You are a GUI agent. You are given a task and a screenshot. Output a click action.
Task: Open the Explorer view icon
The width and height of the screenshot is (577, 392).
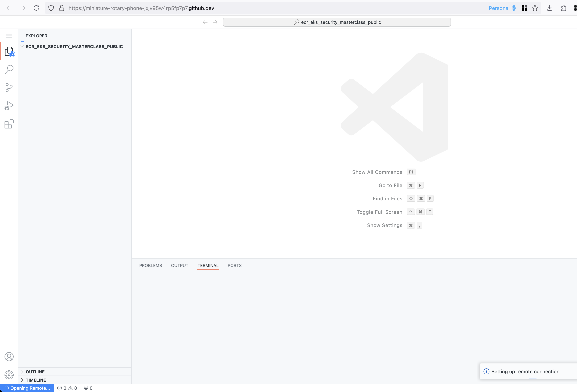pyautogui.click(x=9, y=51)
